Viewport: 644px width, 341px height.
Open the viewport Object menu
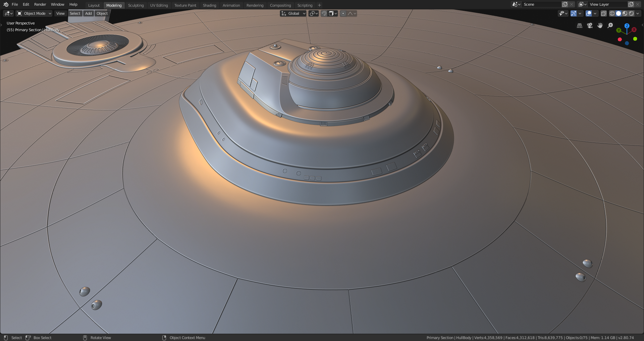point(102,13)
